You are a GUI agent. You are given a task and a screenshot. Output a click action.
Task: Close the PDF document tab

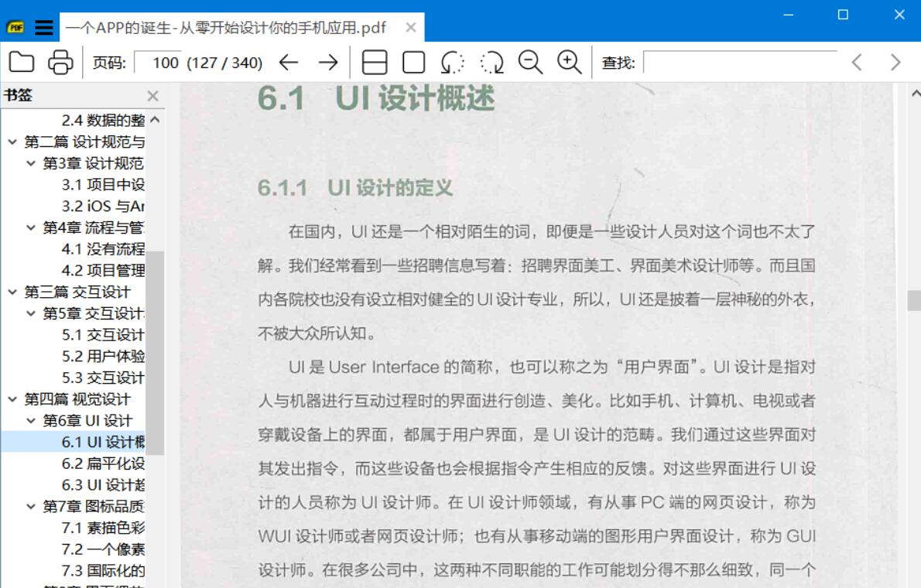[x=411, y=27]
